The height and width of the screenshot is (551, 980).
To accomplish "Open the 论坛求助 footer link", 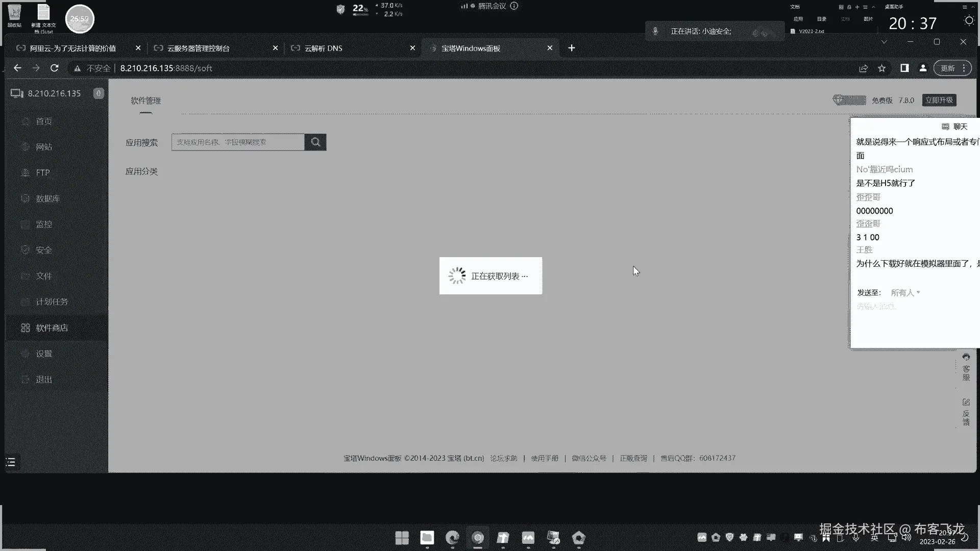I will click(x=503, y=458).
